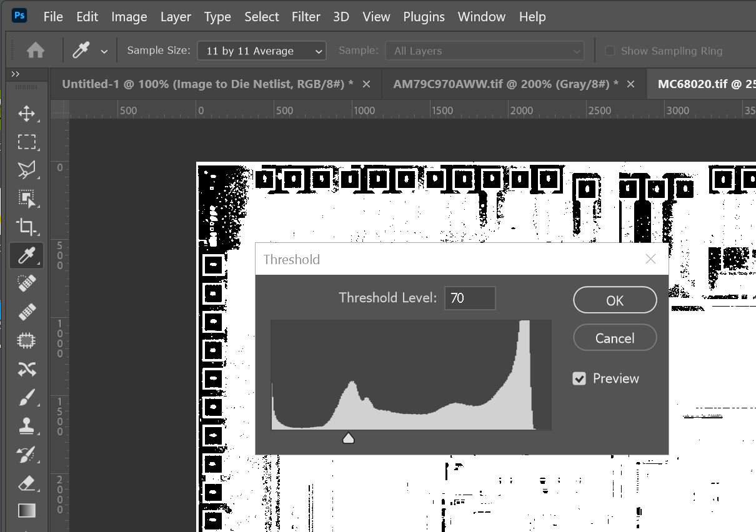This screenshot has width=756, height=532.
Task: Open the View menu
Action: [x=376, y=17]
